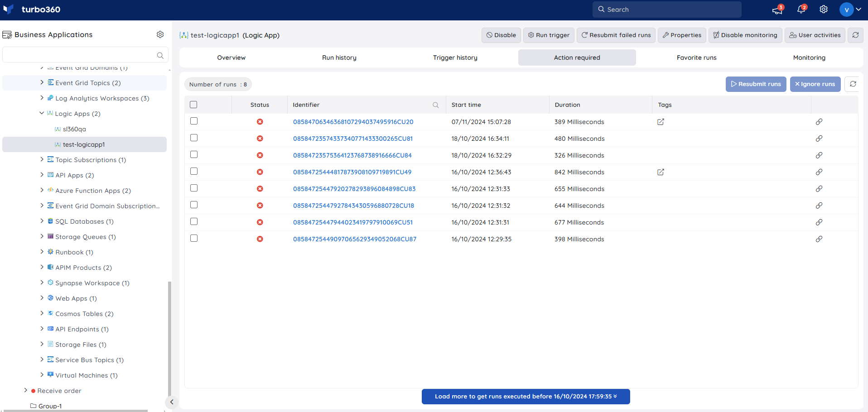Viewport: 868px width, 412px height.
Task: Click Resubmit failed runs button
Action: click(x=616, y=35)
